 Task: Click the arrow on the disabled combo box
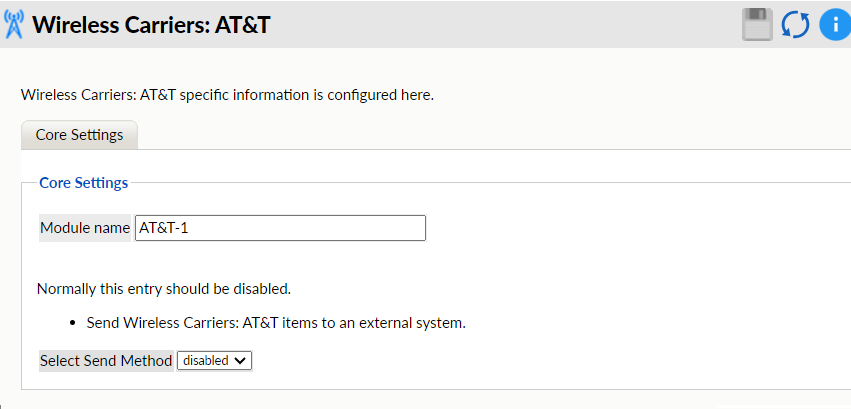point(241,360)
